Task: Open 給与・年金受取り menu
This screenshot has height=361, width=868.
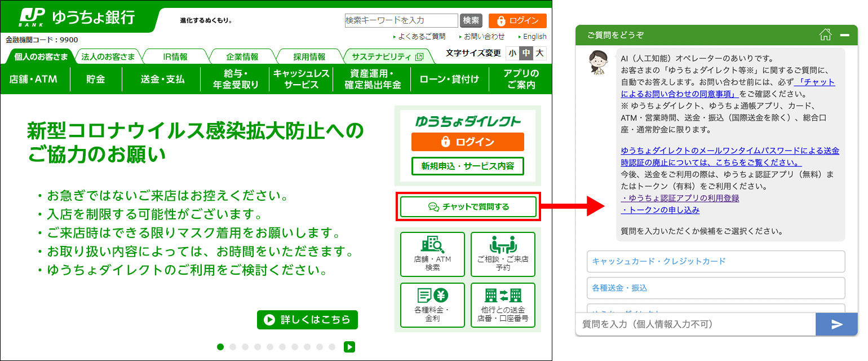Action: [x=236, y=80]
